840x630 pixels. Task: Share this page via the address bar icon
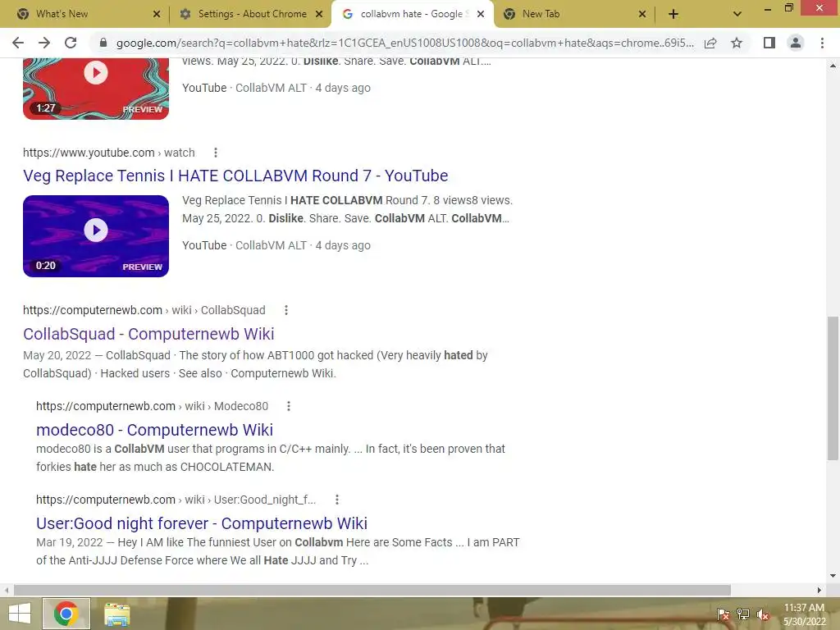tap(710, 43)
